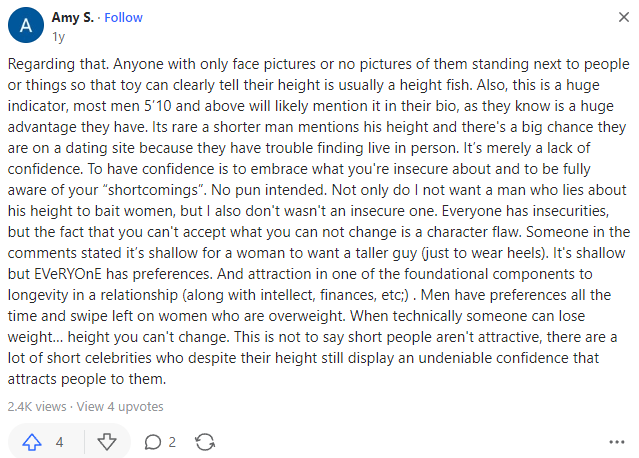Click the 1y timestamp under the name

58,37
